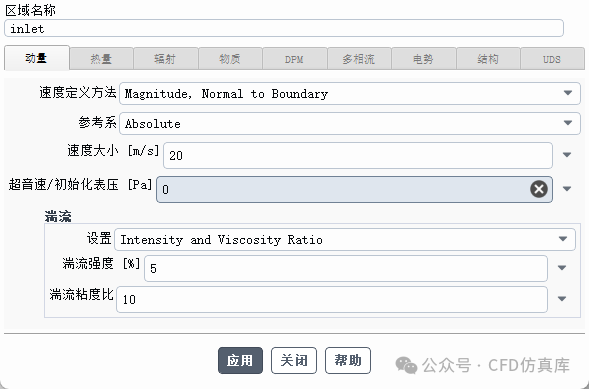This screenshot has height=389, width=589.
Task: Open the 多相流 tab
Action: (359, 59)
